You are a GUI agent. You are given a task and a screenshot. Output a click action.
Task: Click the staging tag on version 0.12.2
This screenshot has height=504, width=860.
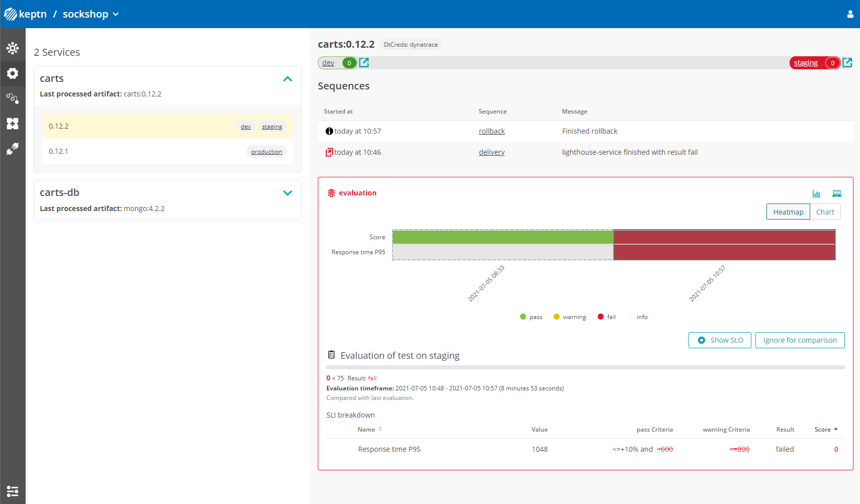click(x=272, y=127)
